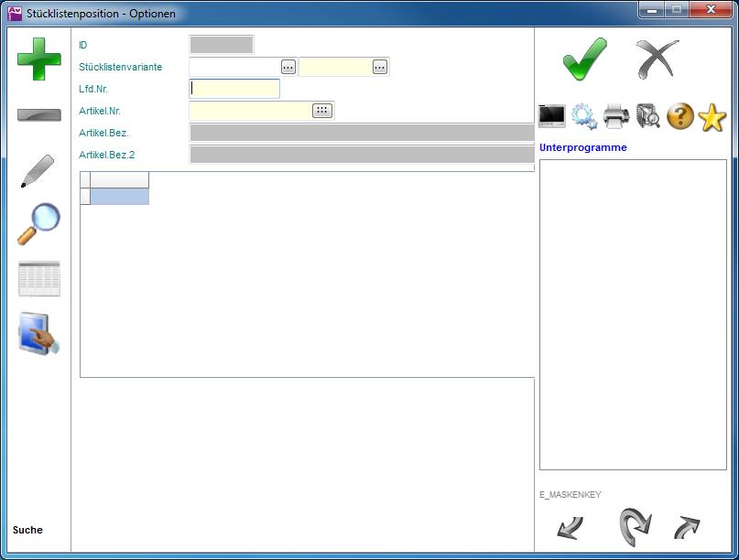
Task: Open the print preview icon
Action: (648, 116)
